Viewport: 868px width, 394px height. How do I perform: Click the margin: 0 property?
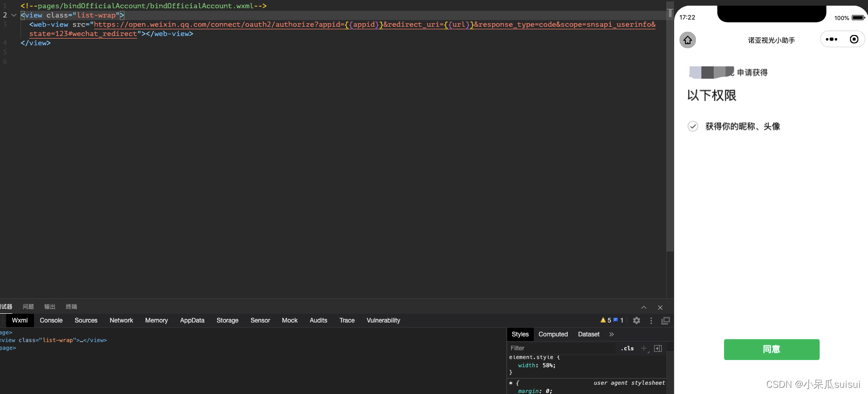(x=535, y=391)
